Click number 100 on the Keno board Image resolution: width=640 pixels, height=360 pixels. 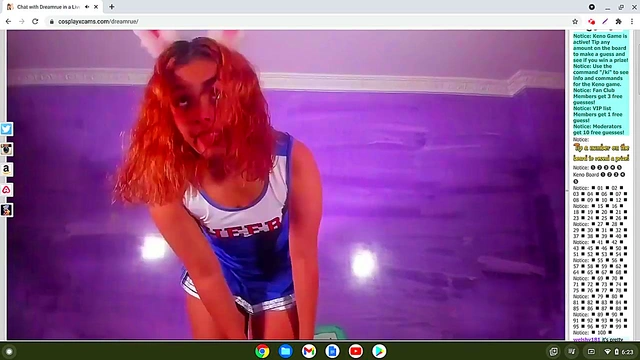[x=601, y=333]
